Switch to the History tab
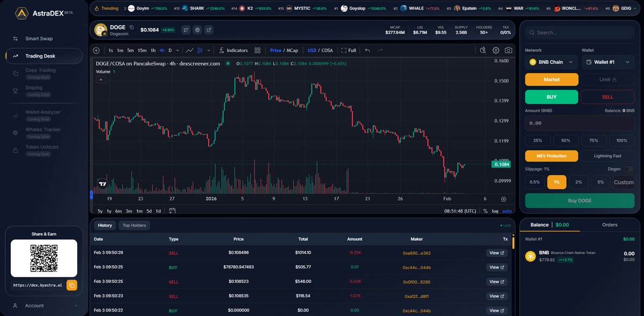The height and width of the screenshot is (316, 644). 105,225
